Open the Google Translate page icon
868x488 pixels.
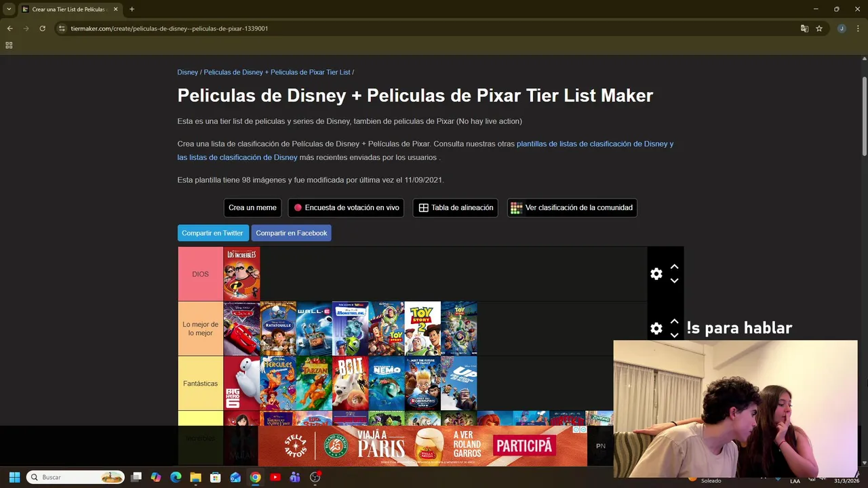[804, 28]
